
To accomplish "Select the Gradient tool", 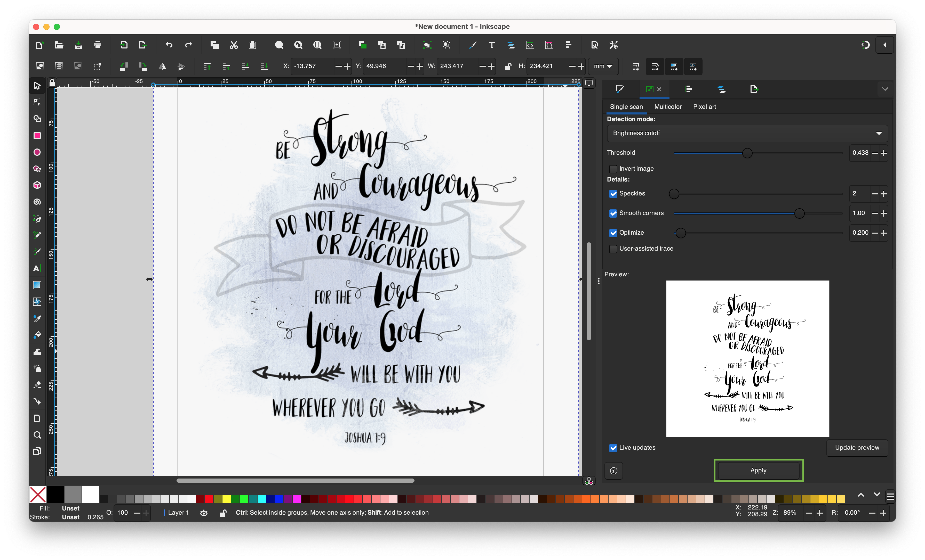I will pos(38,285).
